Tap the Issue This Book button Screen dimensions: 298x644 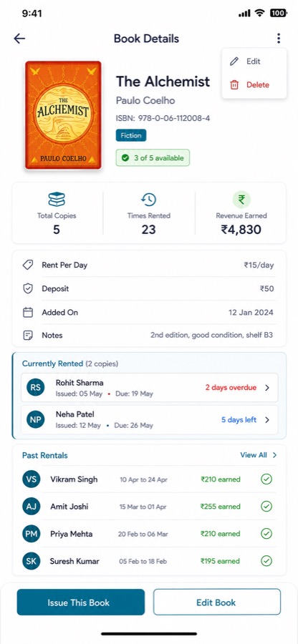coord(81,602)
